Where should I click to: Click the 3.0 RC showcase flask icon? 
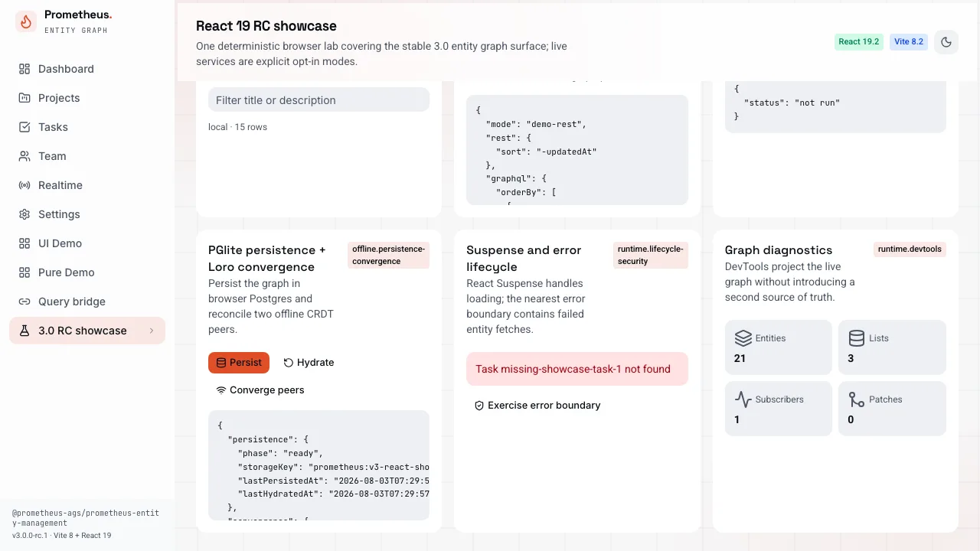point(24,331)
